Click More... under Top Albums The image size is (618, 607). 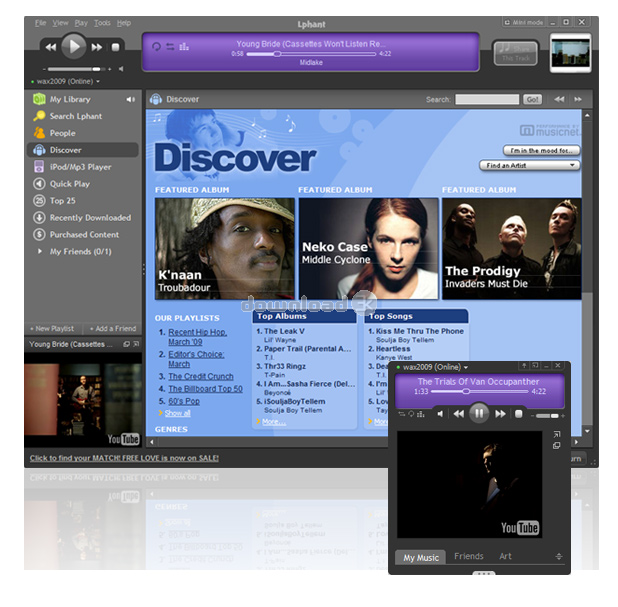(x=274, y=422)
